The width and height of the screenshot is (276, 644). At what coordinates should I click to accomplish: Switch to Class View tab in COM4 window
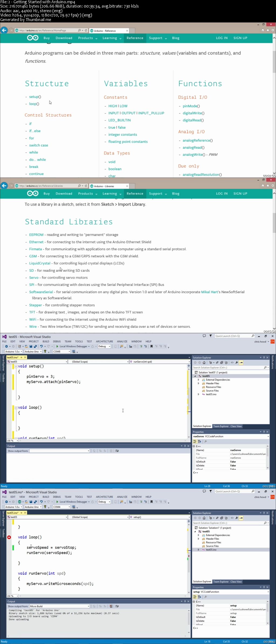[x=236, y=582]
